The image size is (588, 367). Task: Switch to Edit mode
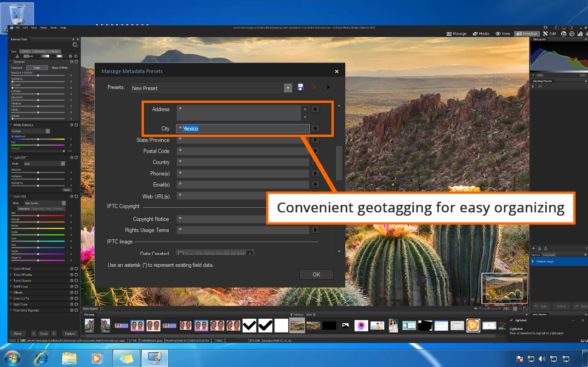click(549, 34)
